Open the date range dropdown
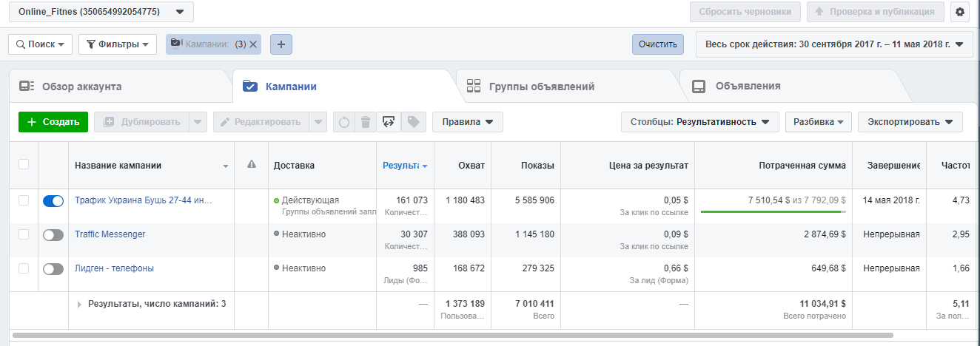The image size is (980, 346). coord(834,44)
